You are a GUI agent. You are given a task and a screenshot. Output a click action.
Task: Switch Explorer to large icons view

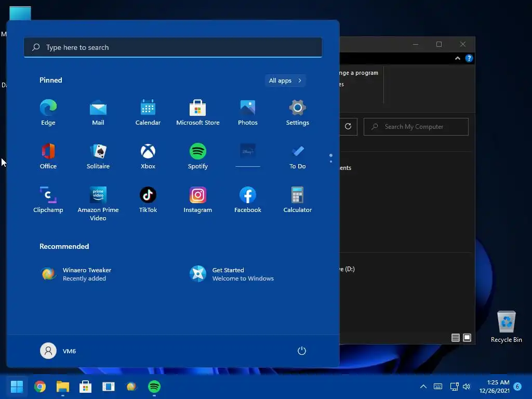(467, 338)
